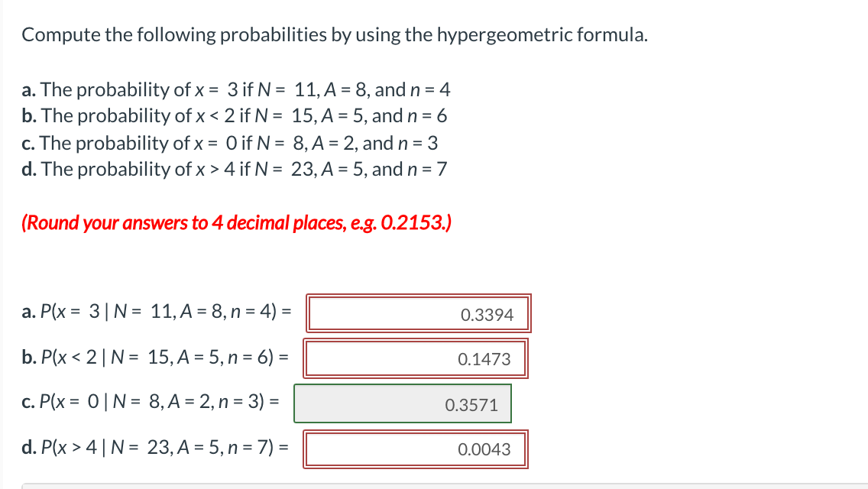Click the red rounding instruction text

pos(237,222)
